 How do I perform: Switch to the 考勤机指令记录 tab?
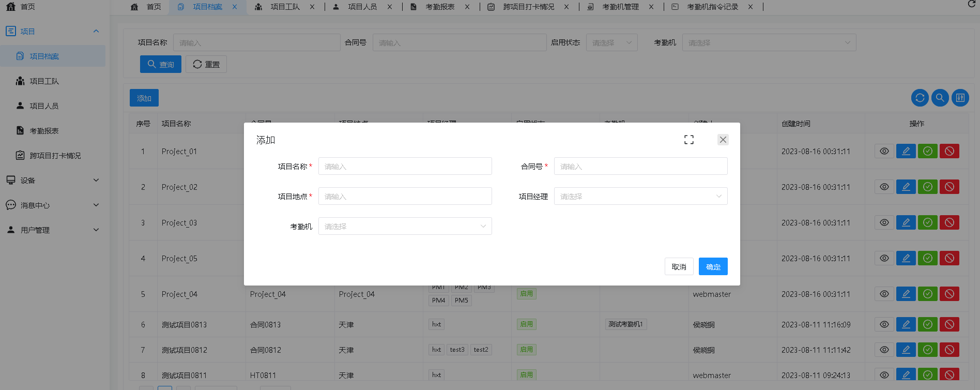coord(712,7)
